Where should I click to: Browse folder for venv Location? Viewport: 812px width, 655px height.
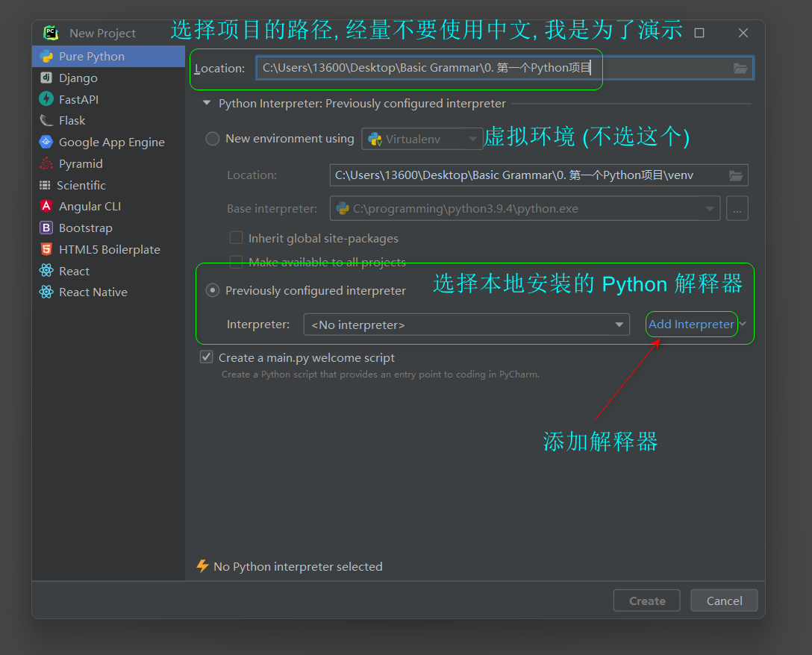click(x=736, y=175)
